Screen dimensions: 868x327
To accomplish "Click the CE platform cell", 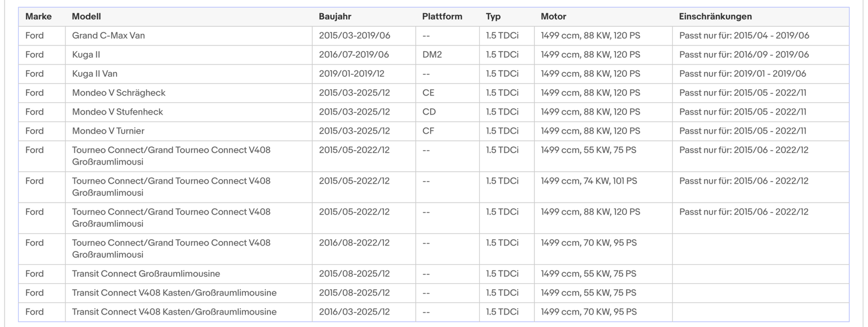I will point(447,93).
